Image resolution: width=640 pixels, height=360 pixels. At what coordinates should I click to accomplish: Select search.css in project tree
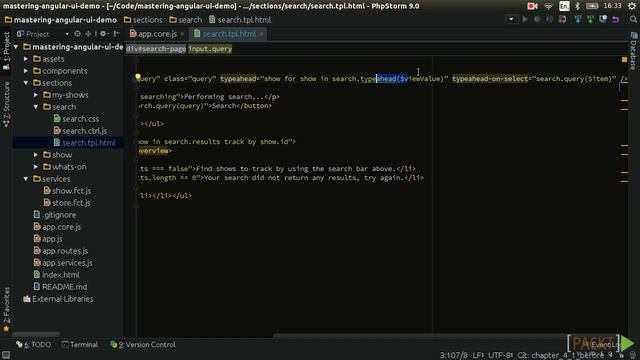coord(76,119)
